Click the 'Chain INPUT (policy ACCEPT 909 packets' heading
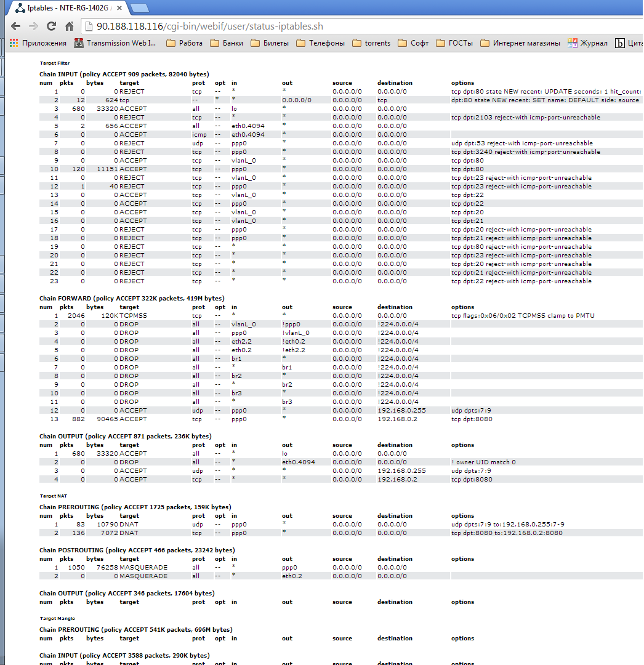 tap(124, 75)
